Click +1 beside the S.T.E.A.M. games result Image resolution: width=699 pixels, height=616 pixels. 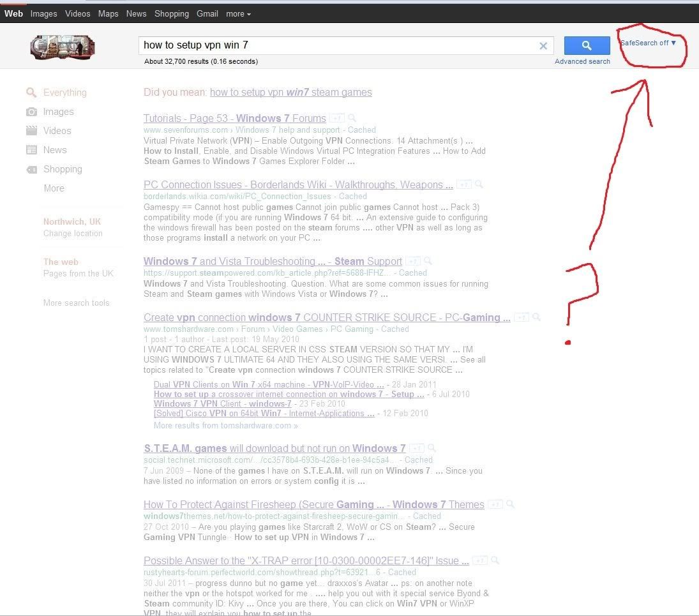coord(417,448)
